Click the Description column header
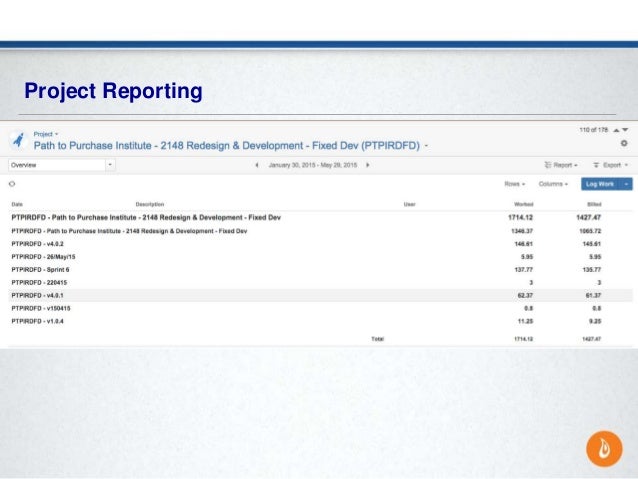 point(150,204)
